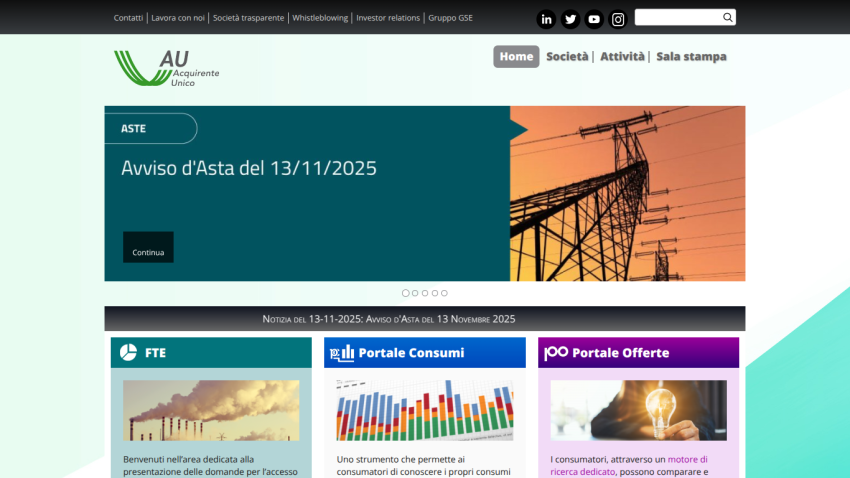This screenshot has width=850, height=478.
Task: Click the Acquirente Unico logo
Action: pyautogui.click(x=166, y=68)
